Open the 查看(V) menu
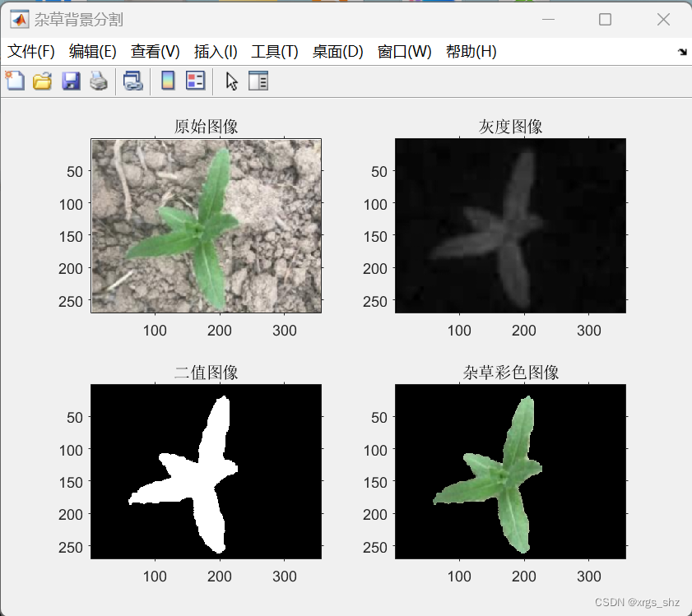 coord(156,52)
